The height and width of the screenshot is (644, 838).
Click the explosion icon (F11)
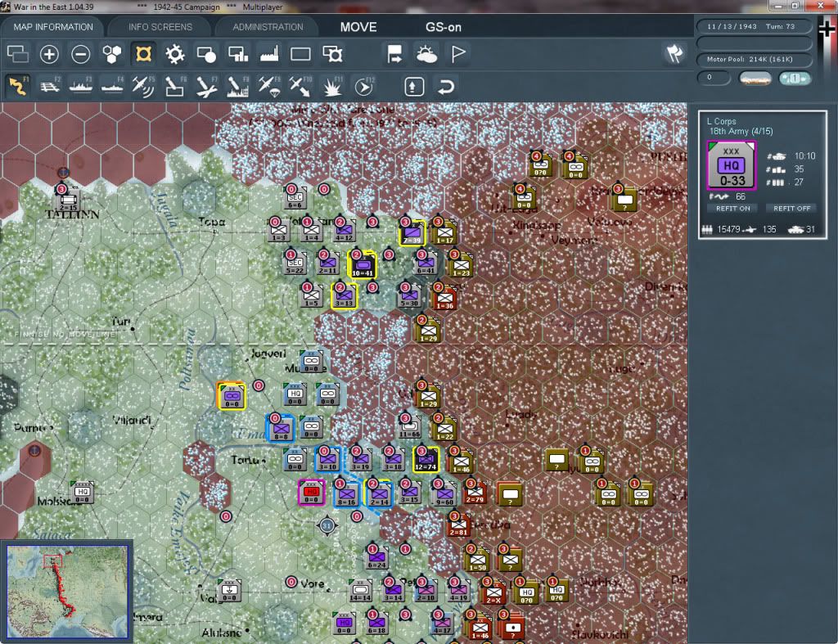[332, 86]
